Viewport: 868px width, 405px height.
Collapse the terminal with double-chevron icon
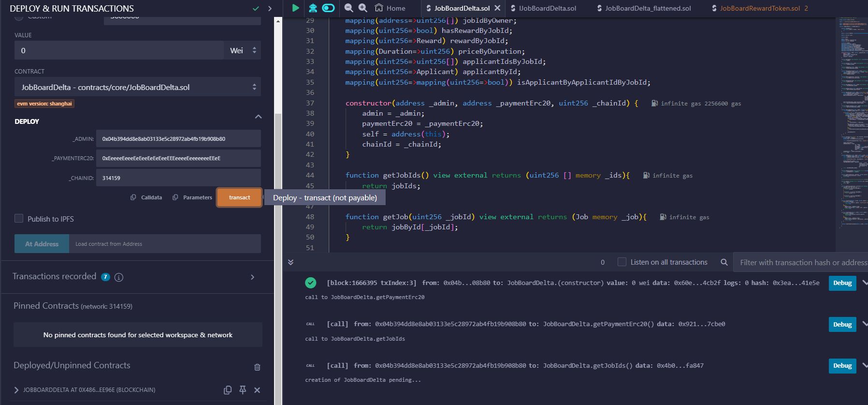coord(290,262)
